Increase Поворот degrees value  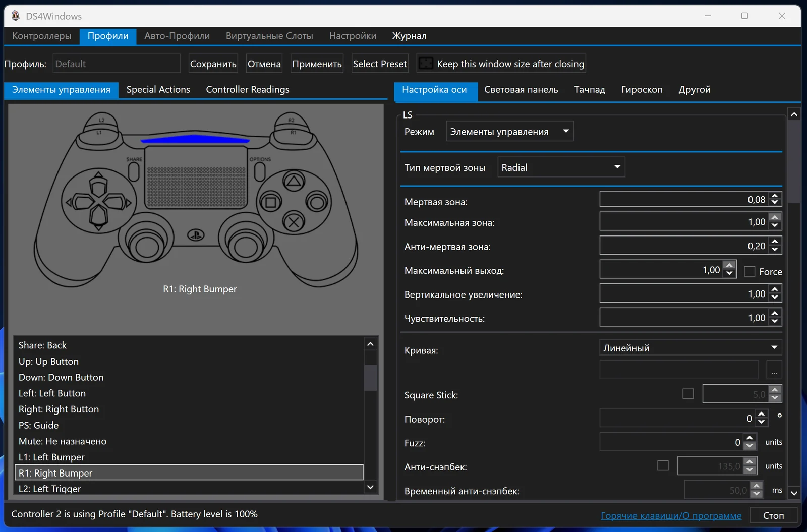(x=761, y=414)
